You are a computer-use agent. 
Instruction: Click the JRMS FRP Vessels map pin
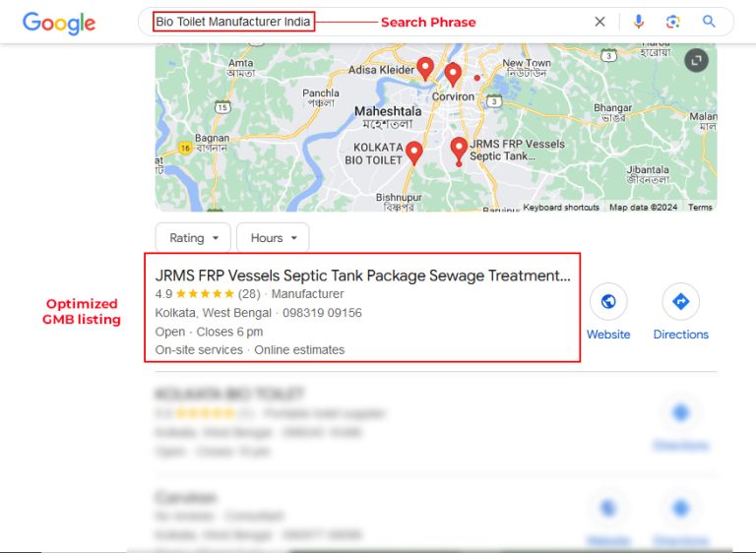point(459,150)
